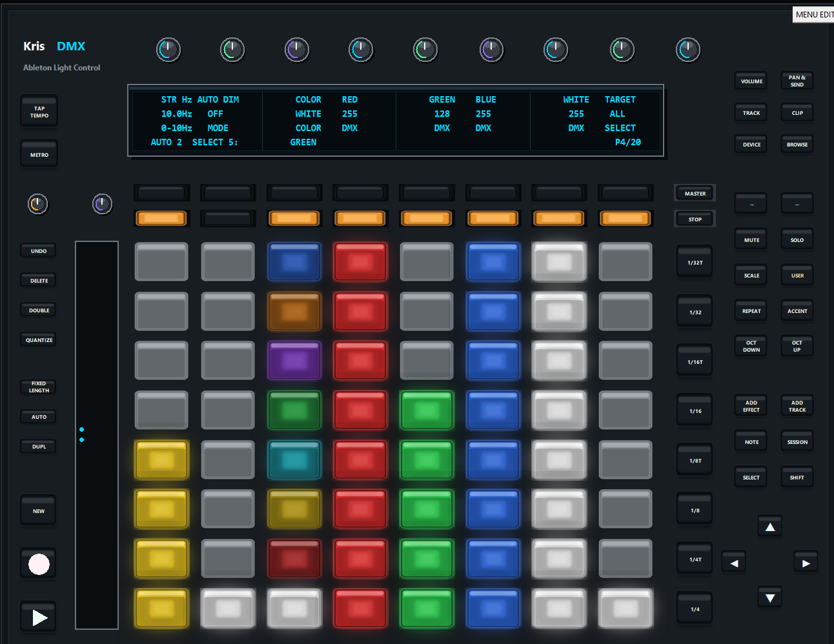Click the Quantize button

point(39,340)
